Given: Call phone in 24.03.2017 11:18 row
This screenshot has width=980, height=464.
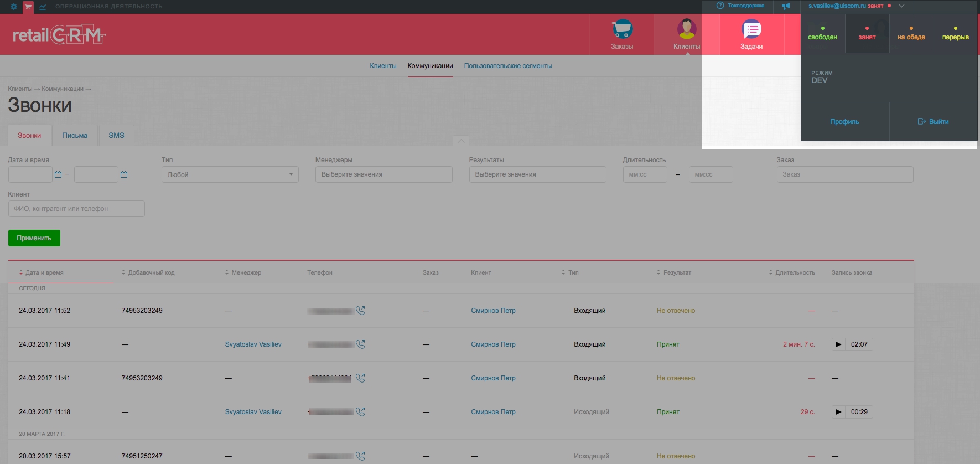Looking at the screenshot, I should (x=360, y=412).
